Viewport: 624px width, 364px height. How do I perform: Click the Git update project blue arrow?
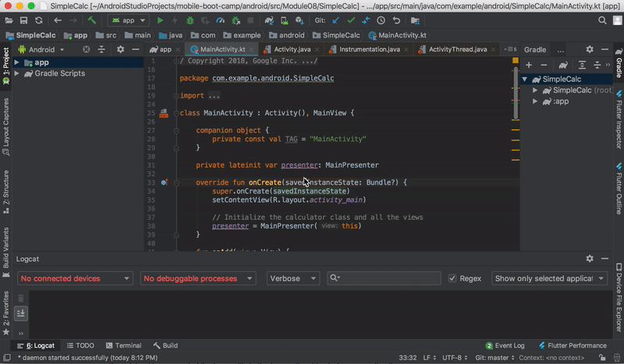coord(336,20)
